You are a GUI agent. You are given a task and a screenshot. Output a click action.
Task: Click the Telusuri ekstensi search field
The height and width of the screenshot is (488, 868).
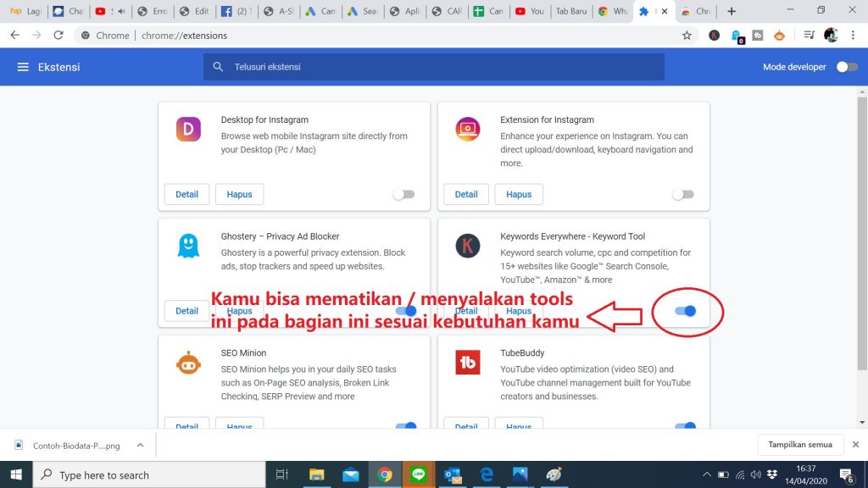click(432, 67)
